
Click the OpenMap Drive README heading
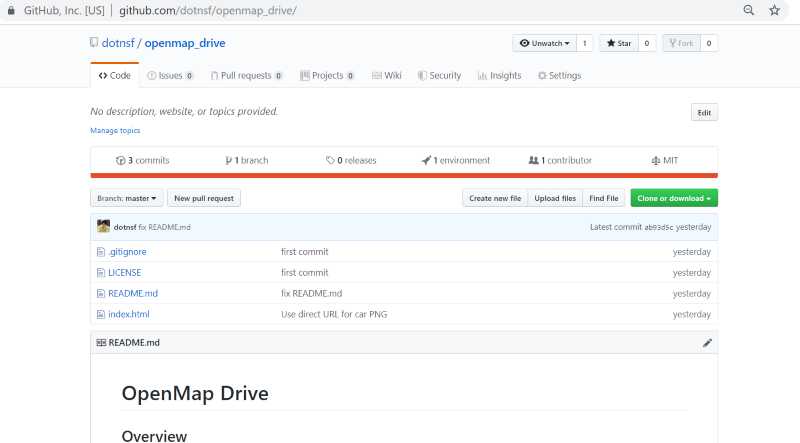(x=195, y=393)
